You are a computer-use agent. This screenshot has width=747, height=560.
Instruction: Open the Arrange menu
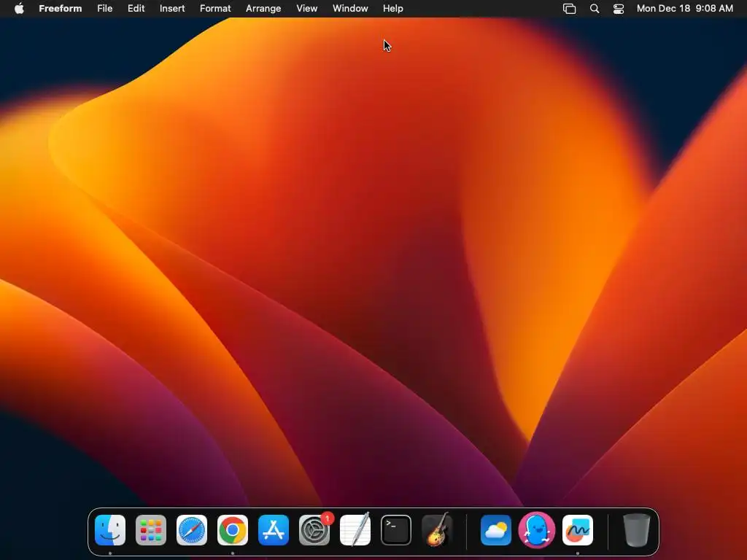[x=263, y=9]
